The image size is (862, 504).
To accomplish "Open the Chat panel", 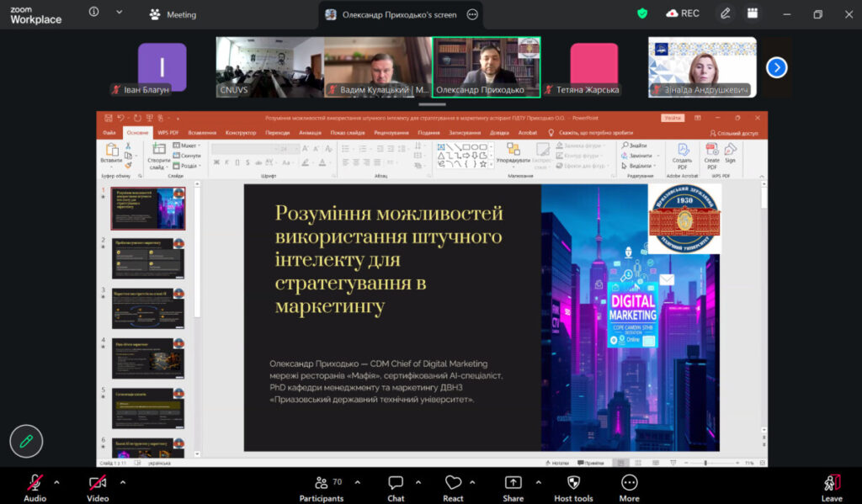I will point(396,483).
